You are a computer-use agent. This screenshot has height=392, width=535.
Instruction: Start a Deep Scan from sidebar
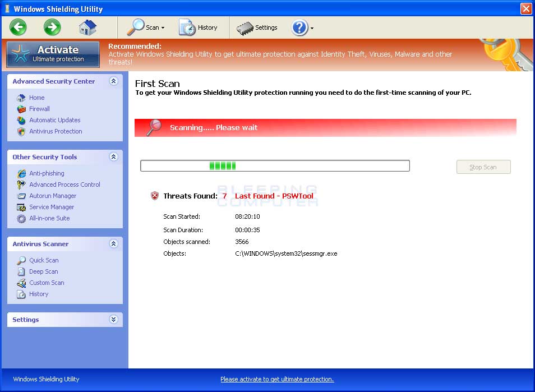44,272
